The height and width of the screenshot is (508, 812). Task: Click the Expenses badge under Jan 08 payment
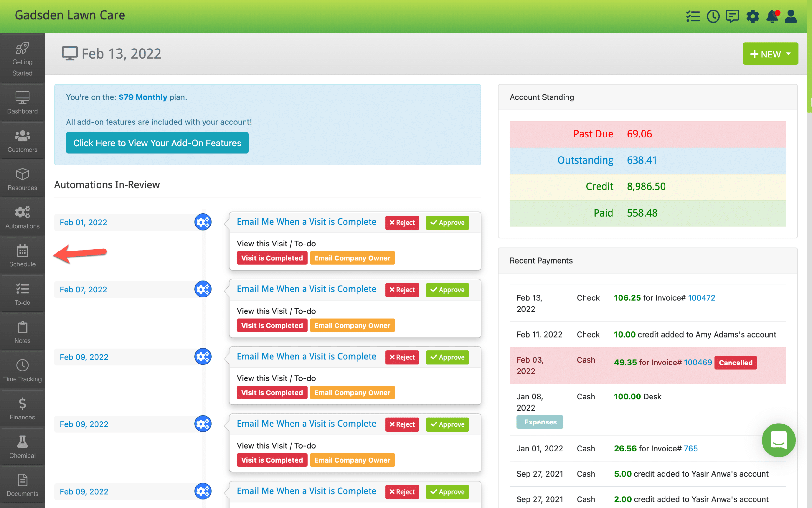click(x=540, y=422)
